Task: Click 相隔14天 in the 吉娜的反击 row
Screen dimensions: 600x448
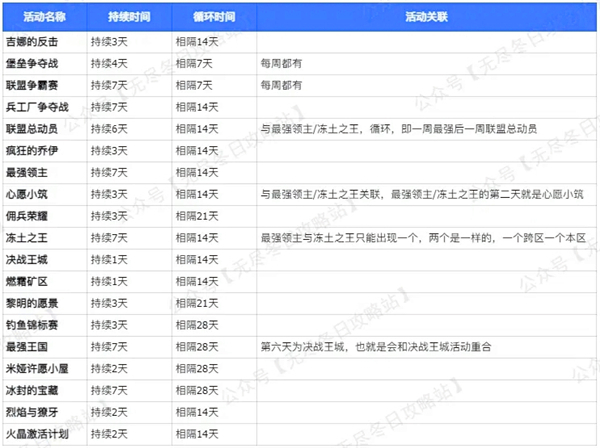Action: 197,42
